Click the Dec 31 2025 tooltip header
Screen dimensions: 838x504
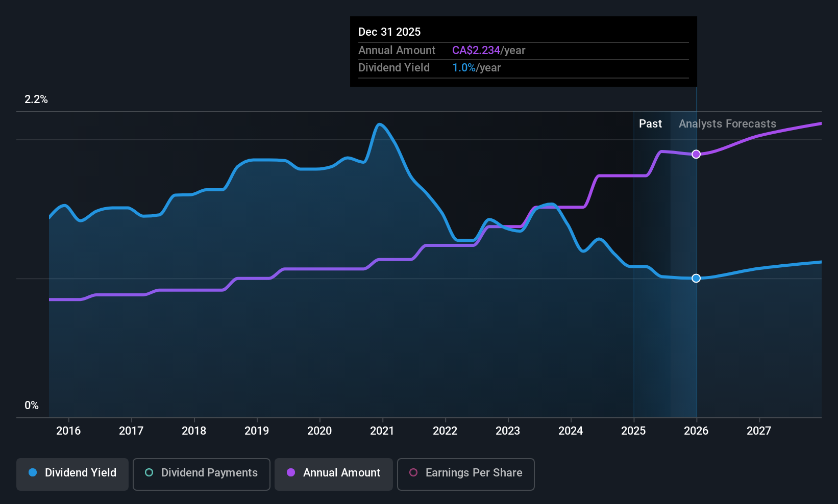click(389, 32)
